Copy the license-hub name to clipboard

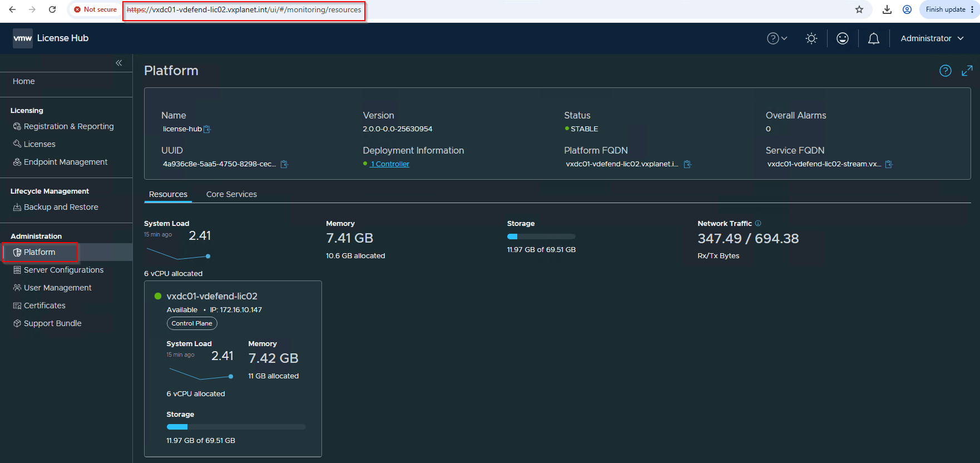pyautogui.click(x=207, y=129)
